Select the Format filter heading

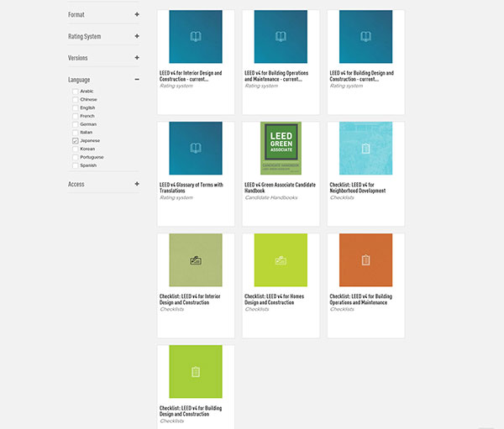coord(76,14)
